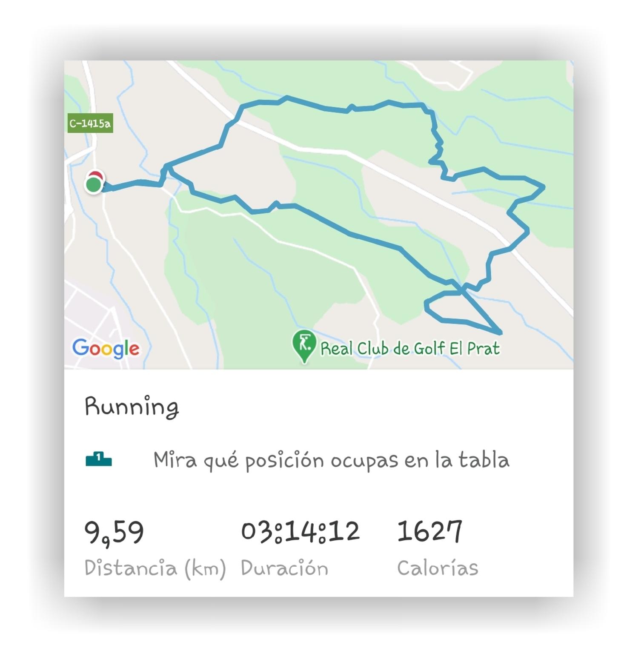Click the green route start marker
The width and height of the screenshot is (644, 654).
(94, 185)
